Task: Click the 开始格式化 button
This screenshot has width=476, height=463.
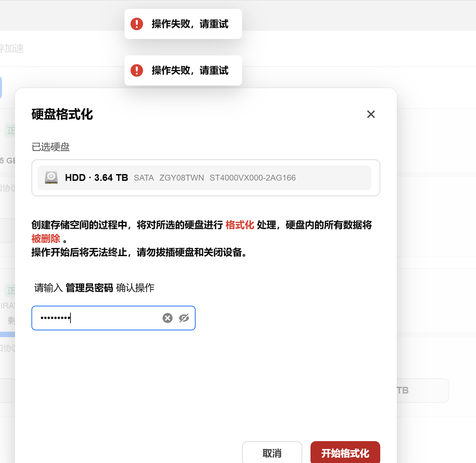Action: pyautogui.click(x=345, y=453)
